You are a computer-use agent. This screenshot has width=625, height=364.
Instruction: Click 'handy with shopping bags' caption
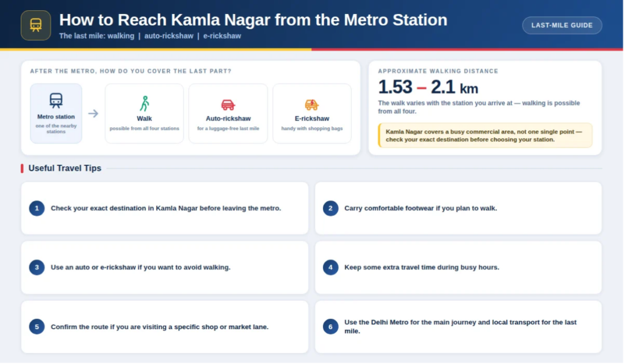pyautogui.click(x=312, y=129)
